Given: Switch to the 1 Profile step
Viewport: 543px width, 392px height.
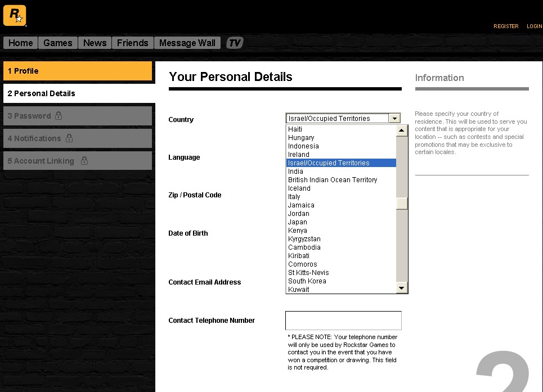Looking at the screenshot, I should point(78,71).
